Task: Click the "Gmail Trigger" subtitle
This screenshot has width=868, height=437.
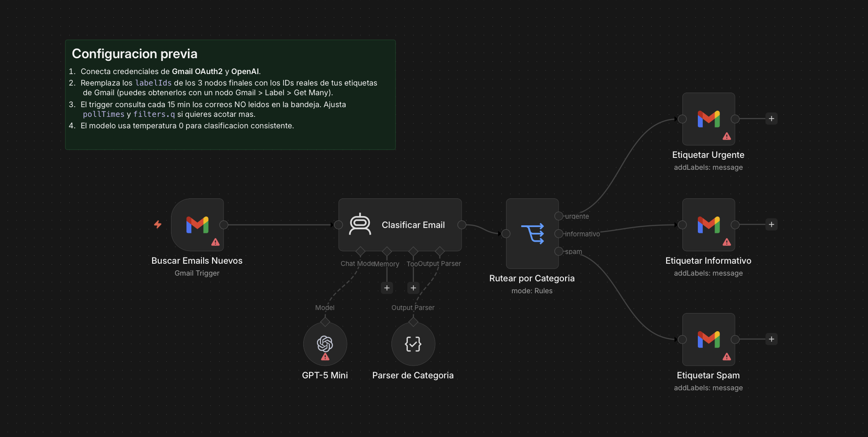Action: coord(197,273)
